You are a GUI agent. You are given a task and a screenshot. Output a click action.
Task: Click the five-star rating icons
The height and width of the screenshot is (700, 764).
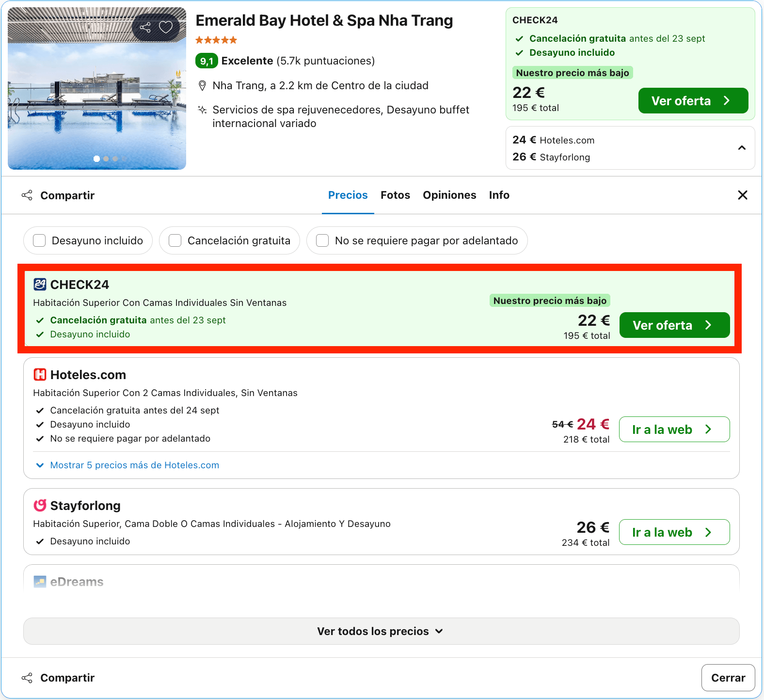point(216,40)
